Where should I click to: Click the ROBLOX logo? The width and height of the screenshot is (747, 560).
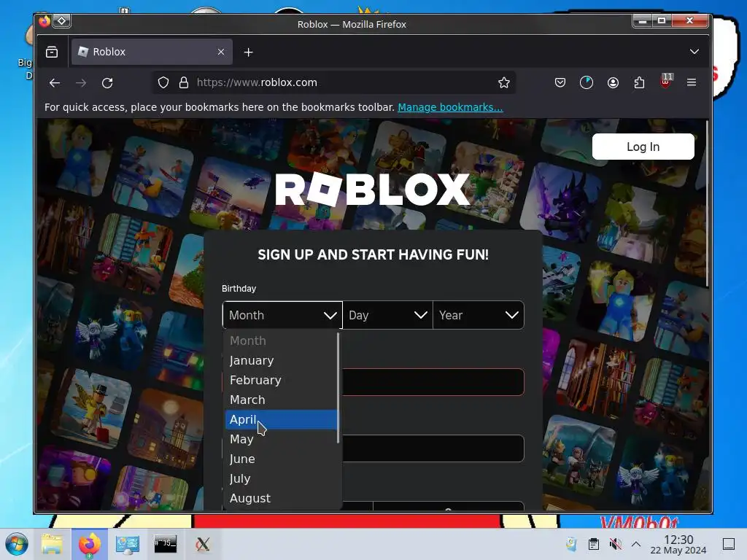tap(373, 189)
